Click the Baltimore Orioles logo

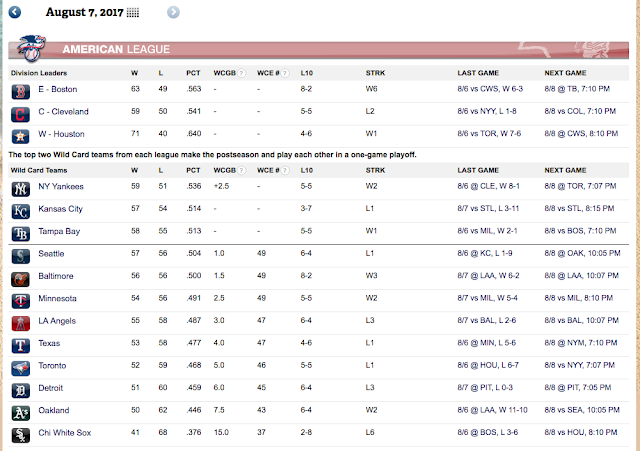coord(20,279)
